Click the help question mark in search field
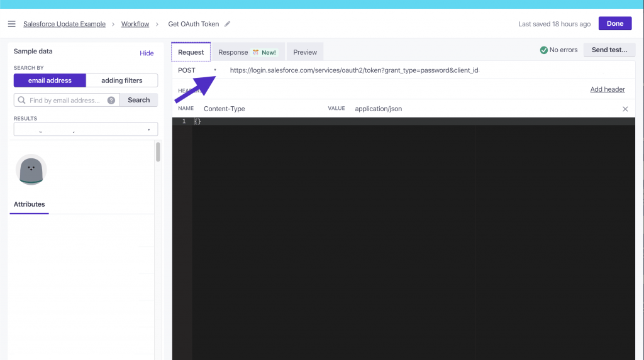 click(x=111, y=100)
